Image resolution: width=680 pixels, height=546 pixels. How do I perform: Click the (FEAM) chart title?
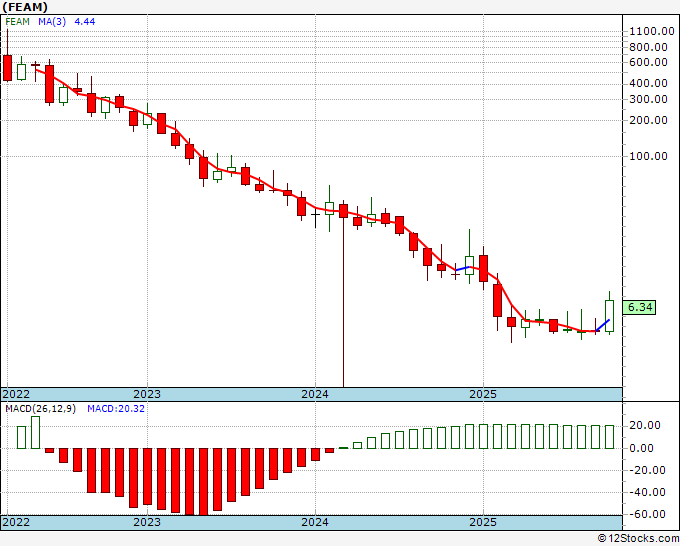pyautogui.click(x=25, y=7)
